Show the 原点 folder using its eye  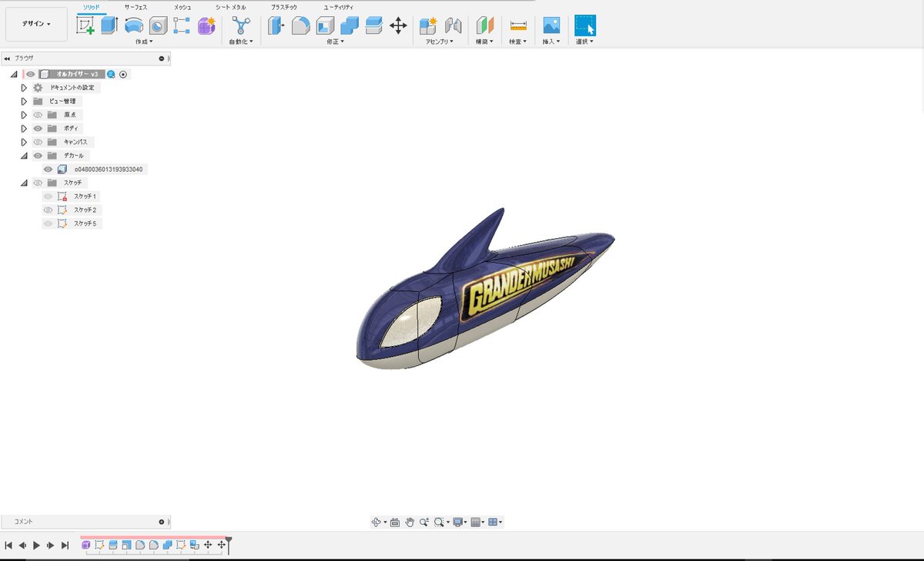[x=38, y=115]
